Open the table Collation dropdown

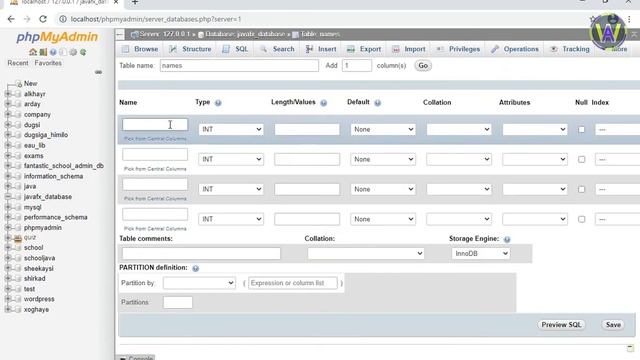click(x=365, y=253)
